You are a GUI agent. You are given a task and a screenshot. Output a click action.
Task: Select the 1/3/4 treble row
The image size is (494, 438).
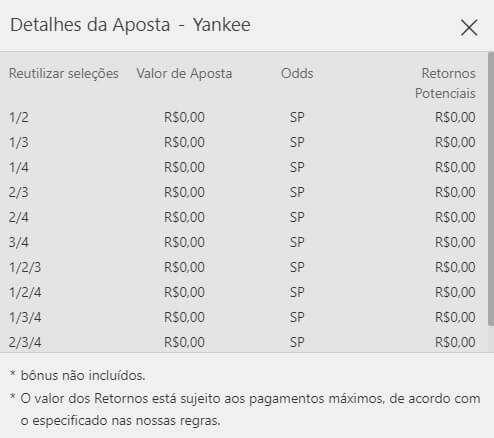coord(242,317)
